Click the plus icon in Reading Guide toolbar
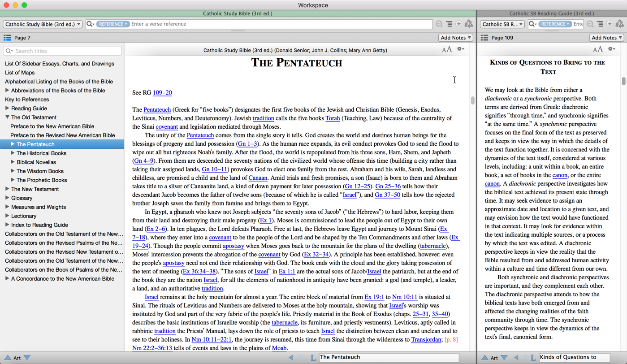The width and height of the screenshot is (627, 364). 610,24
